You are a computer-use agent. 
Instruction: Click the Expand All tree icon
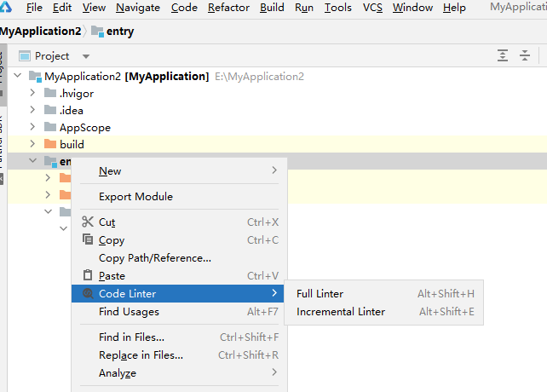(x=503, y=55)
